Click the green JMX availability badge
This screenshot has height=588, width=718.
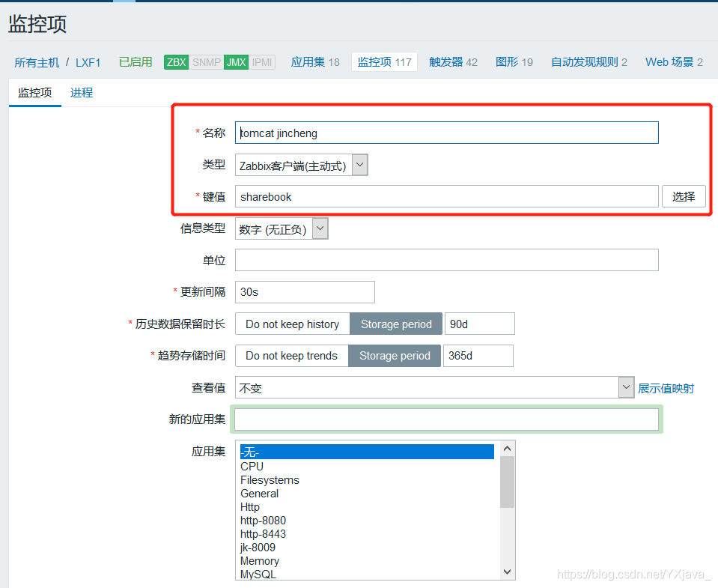(237, 62)
